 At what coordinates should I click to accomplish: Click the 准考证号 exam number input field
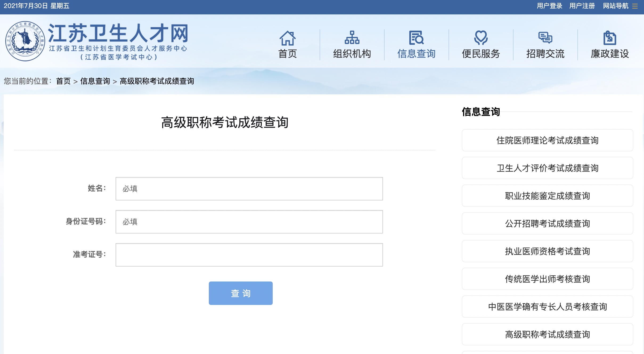[248, 255]
